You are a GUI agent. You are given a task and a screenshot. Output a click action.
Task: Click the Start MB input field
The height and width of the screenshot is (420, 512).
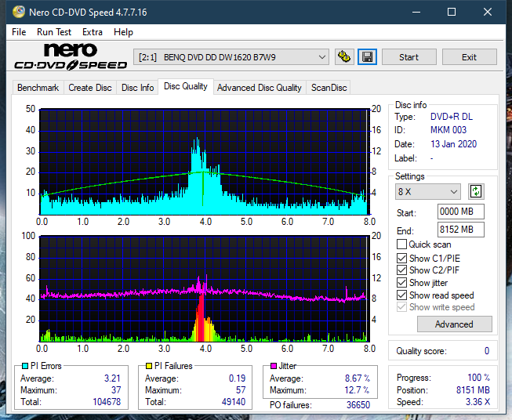[x=460, y=212]
